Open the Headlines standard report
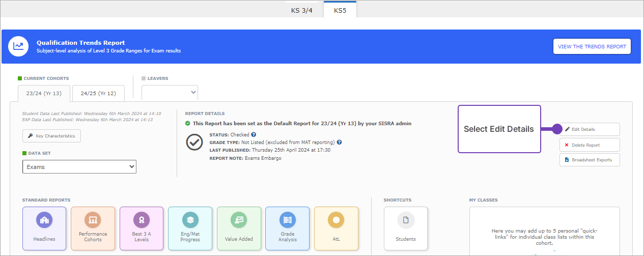The width and height of the screenshot is (644, 256). click(x=44, y=228)
